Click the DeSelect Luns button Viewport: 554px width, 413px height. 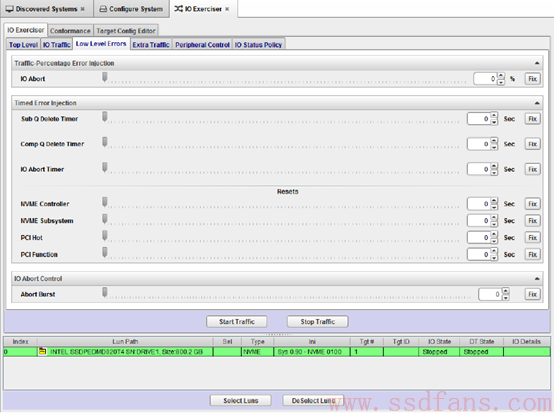[313, 400]
